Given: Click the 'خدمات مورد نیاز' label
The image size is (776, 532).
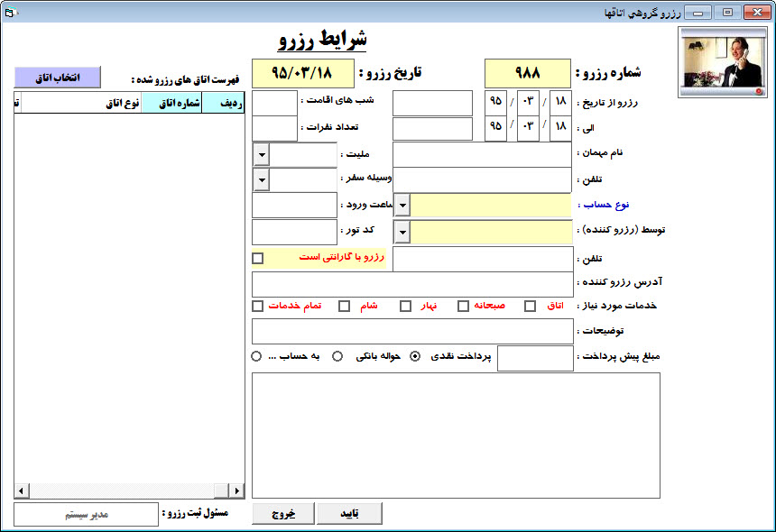Looking at the screenshot, I should point(616,306).
